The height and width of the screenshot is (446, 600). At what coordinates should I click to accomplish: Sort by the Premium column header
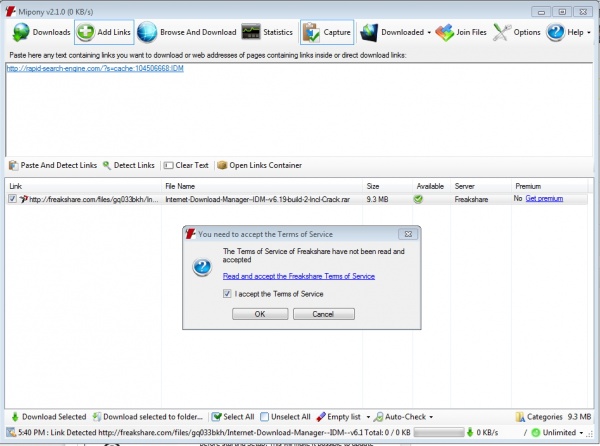[x=549, y=186]
